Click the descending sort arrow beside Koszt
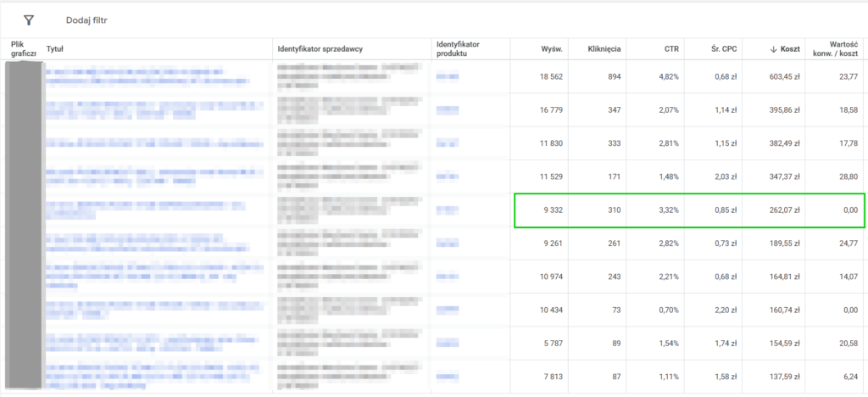Screen dimensions: 868x397 (x=773, y=49)
